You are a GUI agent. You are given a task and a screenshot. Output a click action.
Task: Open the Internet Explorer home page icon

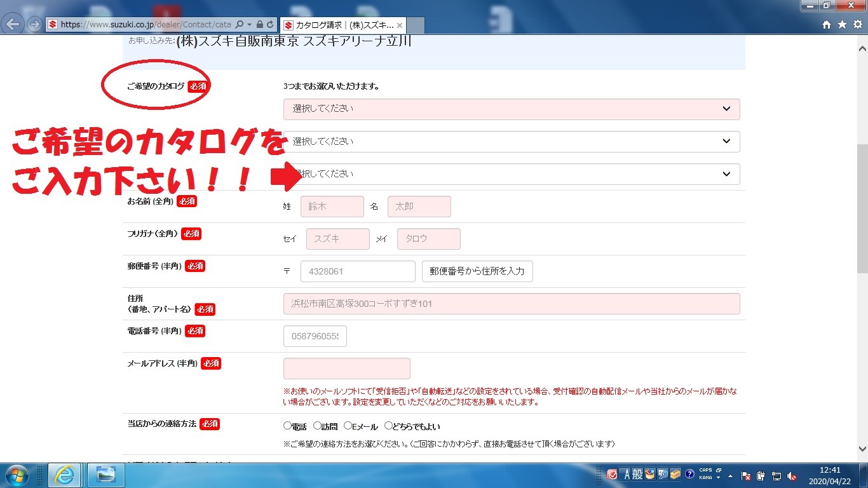coord(827,25)
